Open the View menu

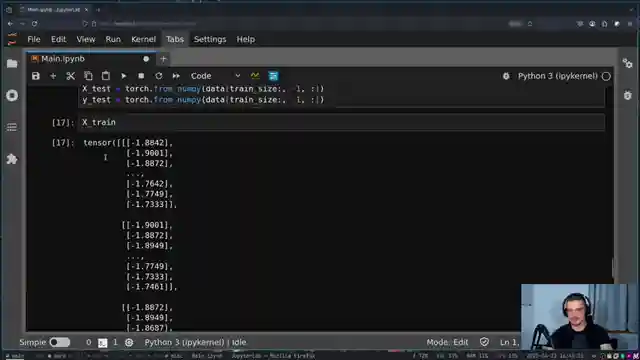tap(86, 39)
